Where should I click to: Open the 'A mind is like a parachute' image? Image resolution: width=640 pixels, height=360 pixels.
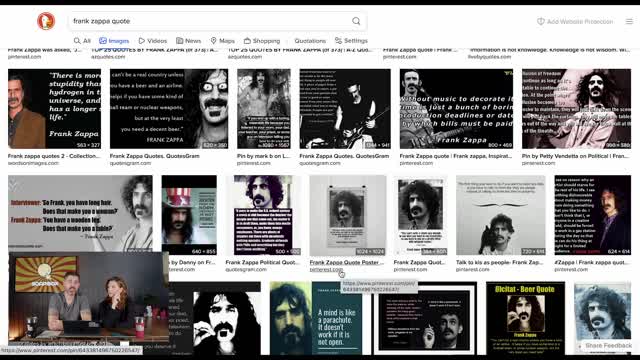click(x=316, y=318)
